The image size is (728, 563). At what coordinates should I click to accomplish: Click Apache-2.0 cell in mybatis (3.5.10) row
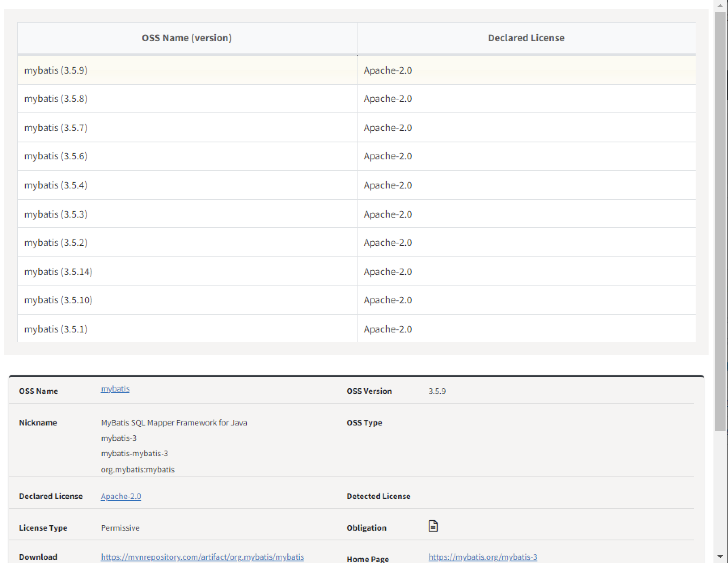pos(526,300)
